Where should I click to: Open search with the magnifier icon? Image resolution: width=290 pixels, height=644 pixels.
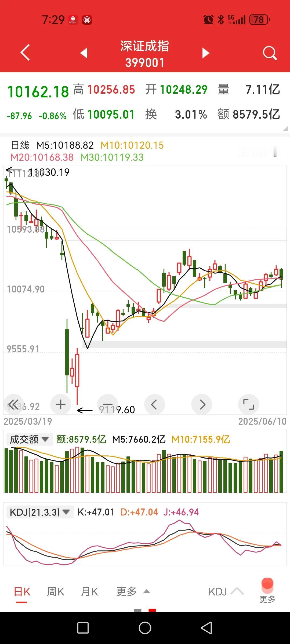[270, 53]
